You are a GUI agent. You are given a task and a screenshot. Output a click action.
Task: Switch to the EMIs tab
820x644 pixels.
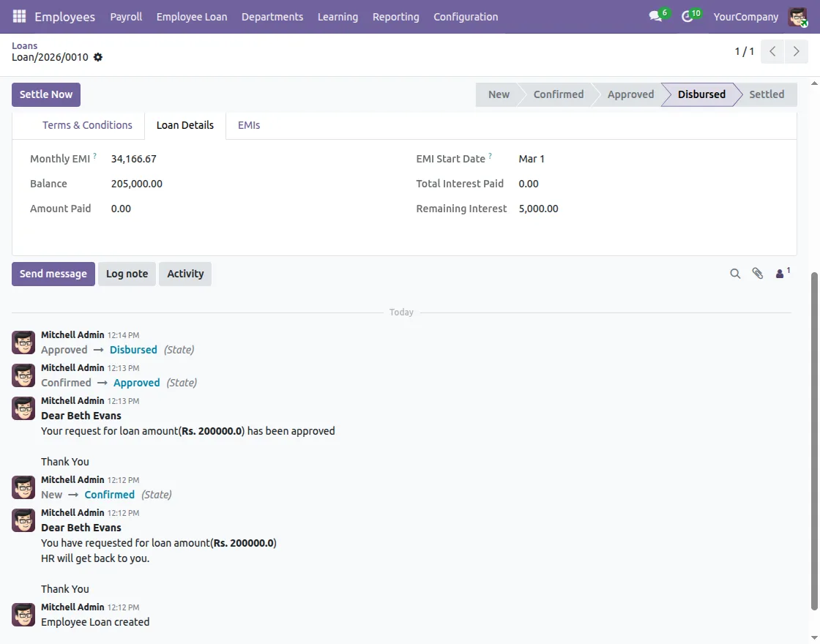coord(249,125)
